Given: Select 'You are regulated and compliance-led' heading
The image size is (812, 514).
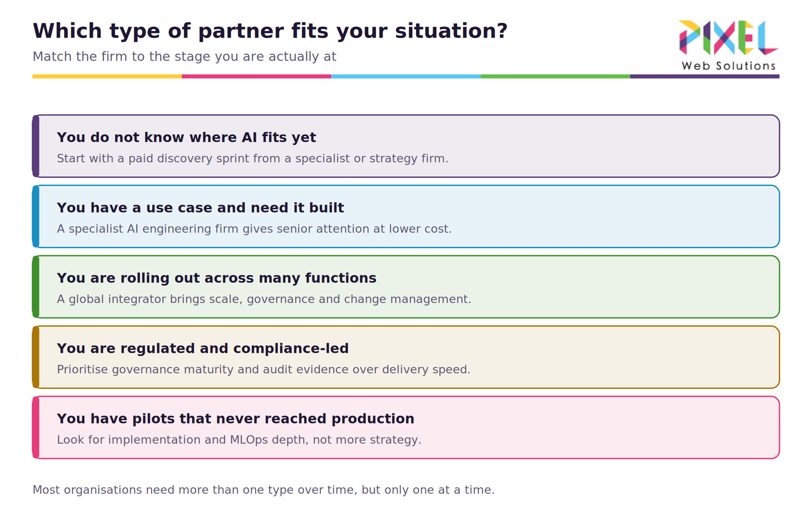Looking at the screenshot, I should pos(203,348).
